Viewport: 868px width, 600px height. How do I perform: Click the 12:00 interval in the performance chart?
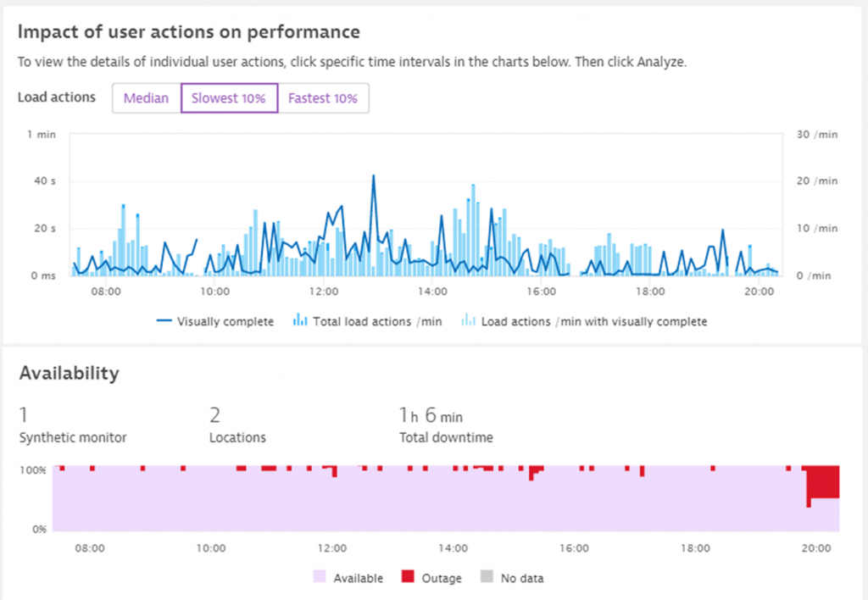tap(324, 246)
